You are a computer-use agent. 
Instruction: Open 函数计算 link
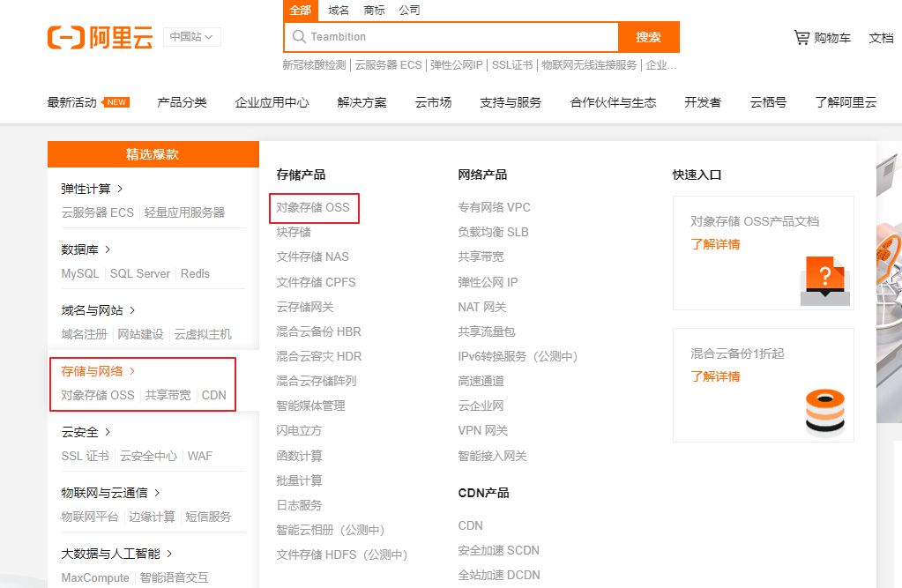click(x=299, y=456)
